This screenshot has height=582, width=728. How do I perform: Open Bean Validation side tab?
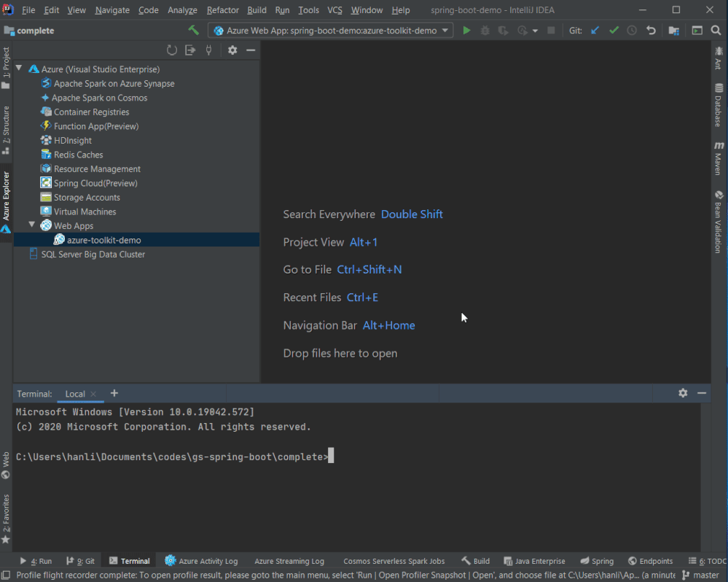pyautogui.click(x=719, y=222)
